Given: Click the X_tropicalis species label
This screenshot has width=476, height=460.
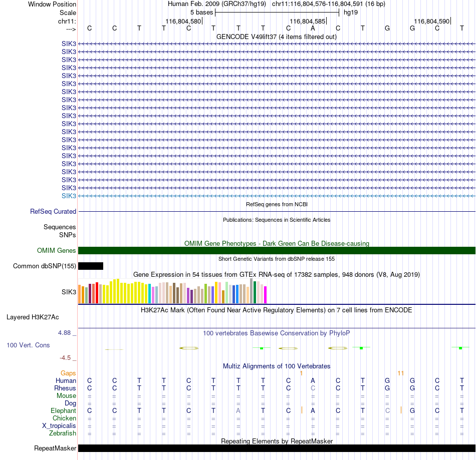Looking at the screenshot, I should click(x=59, y=426).
